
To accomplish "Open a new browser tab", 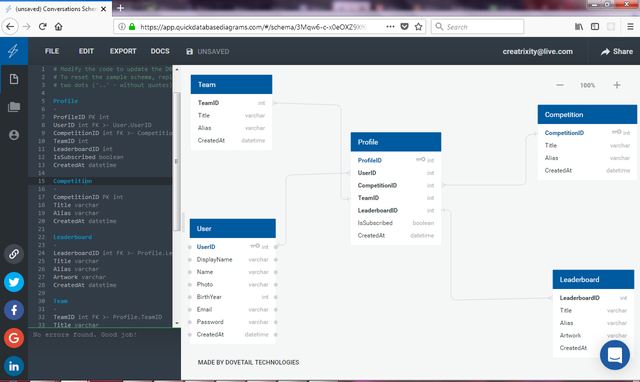I will [x=120, y=8].
